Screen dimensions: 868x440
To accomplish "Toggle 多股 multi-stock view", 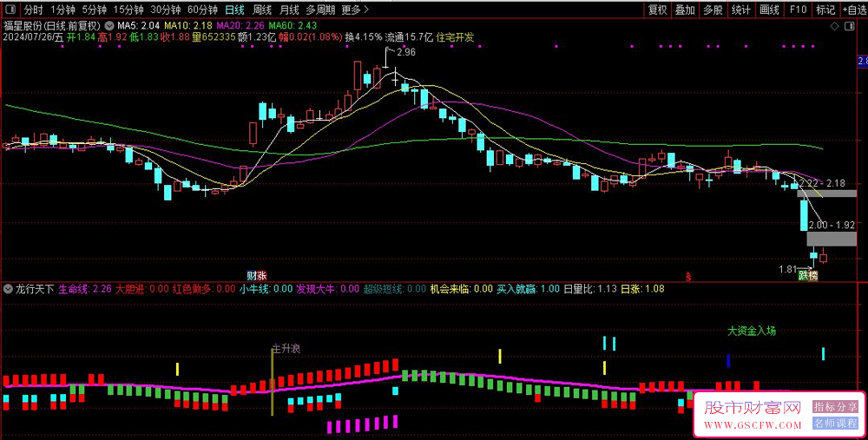I will (712, 10).
